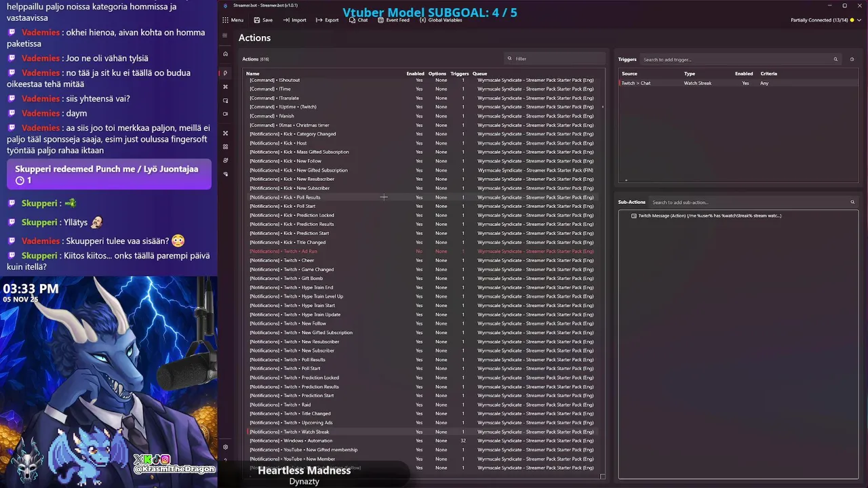Sort actions by Triggers column header
The image size is (868, 488).
click(x=459, y=73)
